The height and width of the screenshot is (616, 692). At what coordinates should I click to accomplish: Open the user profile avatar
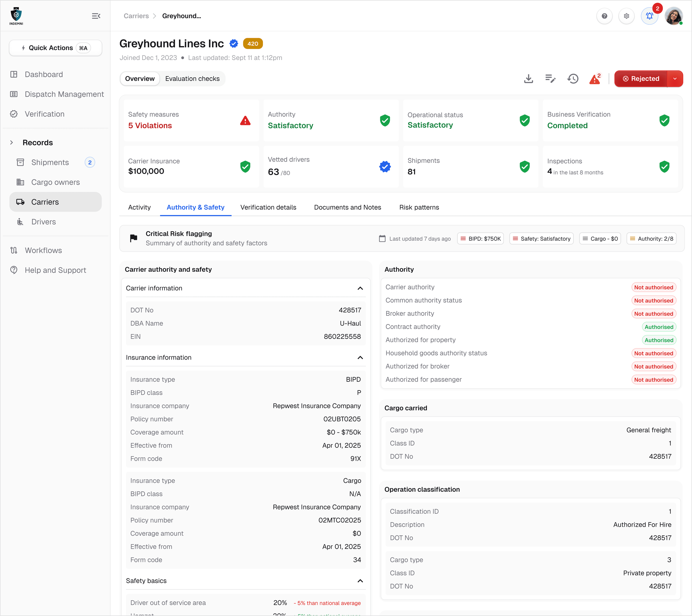coord(673,16)
